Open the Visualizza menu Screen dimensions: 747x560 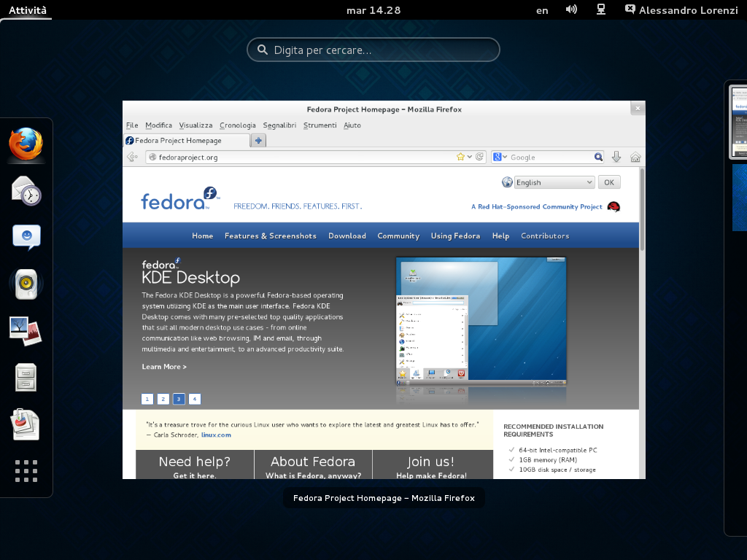point(196,125)
